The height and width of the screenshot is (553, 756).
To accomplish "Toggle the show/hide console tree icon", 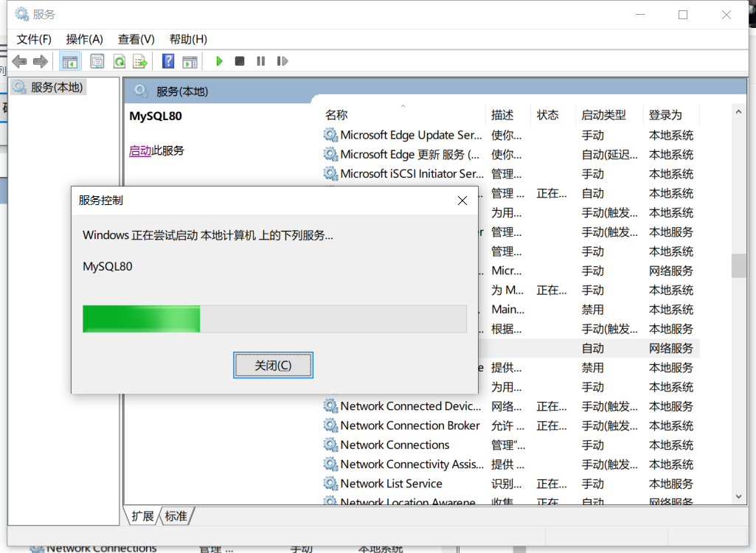I will (70, 61).
